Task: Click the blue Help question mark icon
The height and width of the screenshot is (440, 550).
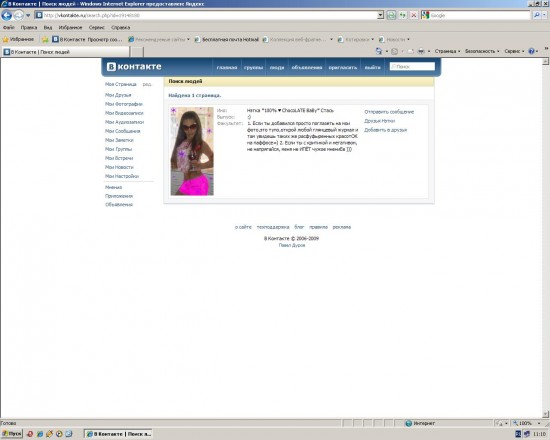Action: 531,51
